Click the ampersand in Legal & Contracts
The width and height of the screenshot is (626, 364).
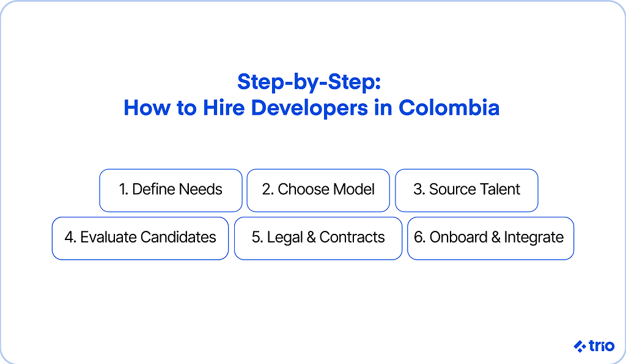pyautogui.click(x=311, y=238)
